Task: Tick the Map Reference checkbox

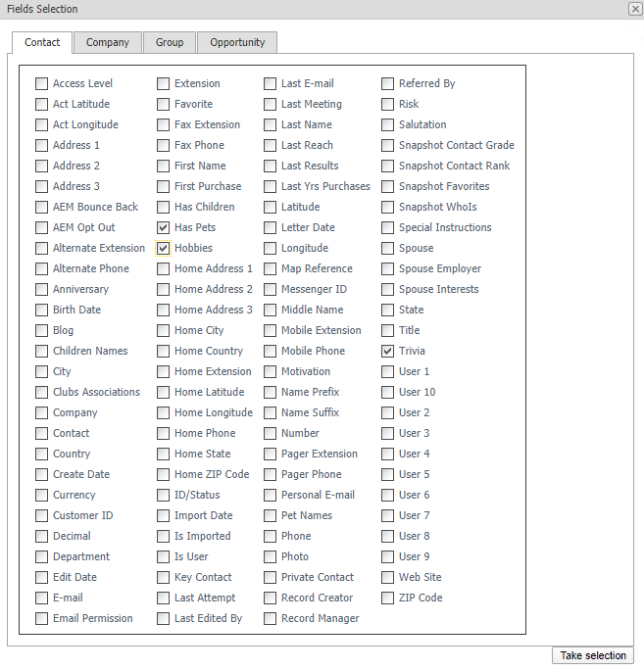Action: 270,268
